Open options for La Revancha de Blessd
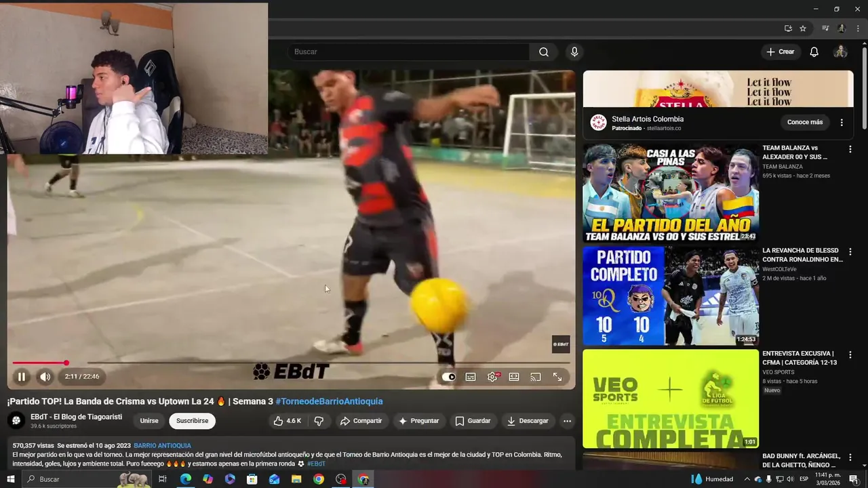The height and width of the screenshot is (488, 868). [x=850, y=251]
